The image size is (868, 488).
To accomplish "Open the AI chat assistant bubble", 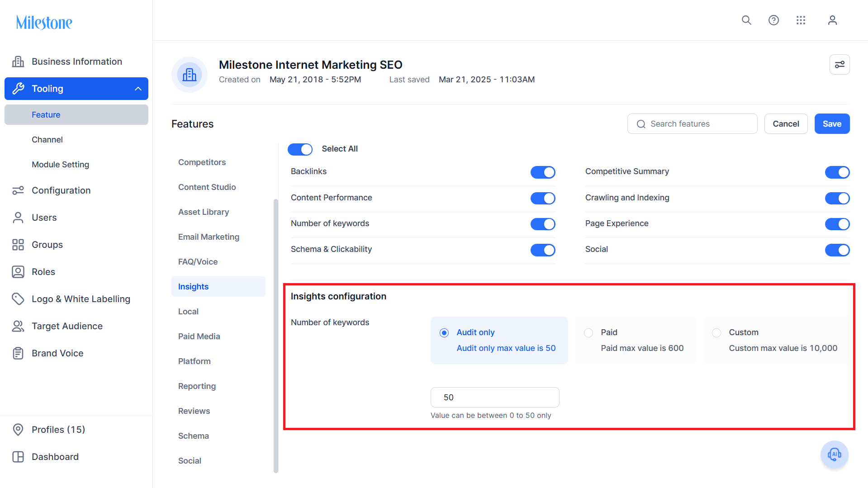I will (x=834, y=455).
